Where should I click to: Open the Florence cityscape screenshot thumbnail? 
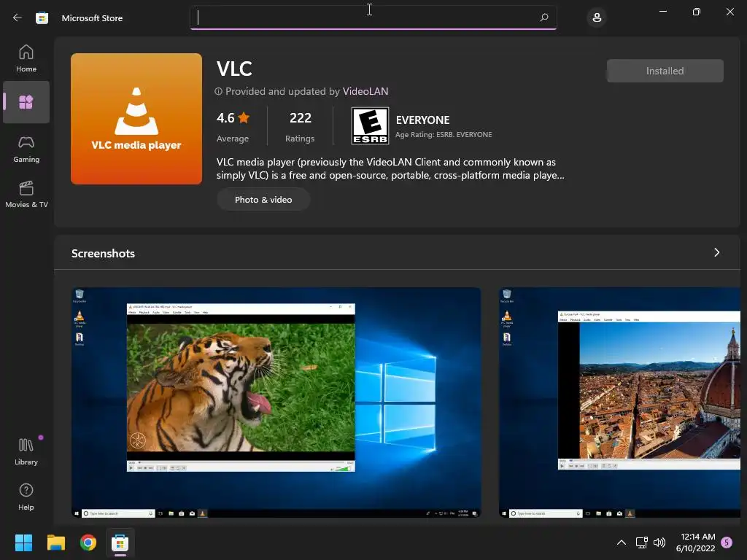click(619, 402)
